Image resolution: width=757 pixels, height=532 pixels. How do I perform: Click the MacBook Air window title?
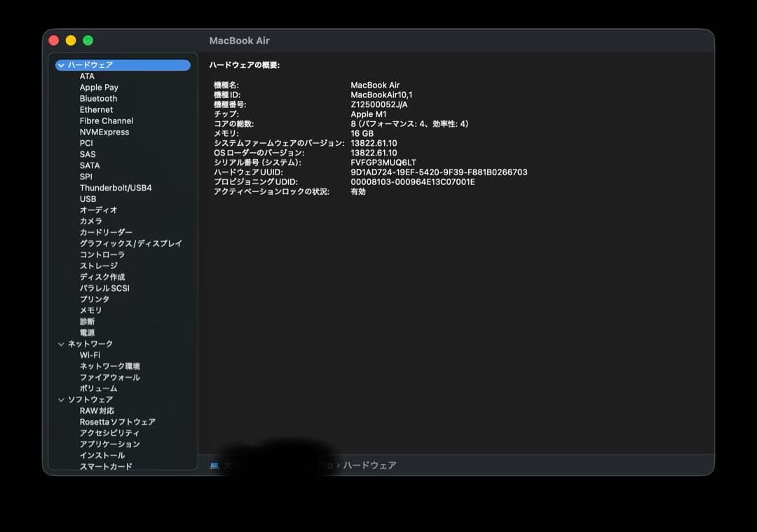tap(239, 41)
